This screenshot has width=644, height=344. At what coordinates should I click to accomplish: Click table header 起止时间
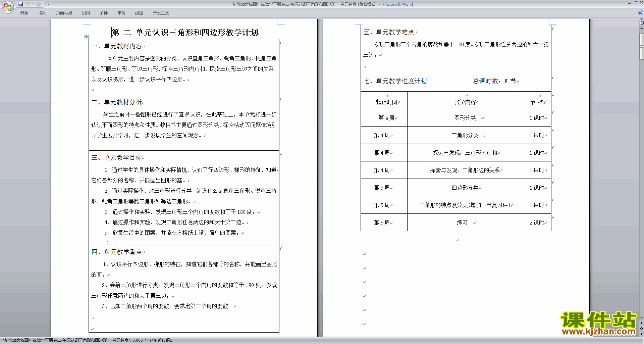[386, 102]
